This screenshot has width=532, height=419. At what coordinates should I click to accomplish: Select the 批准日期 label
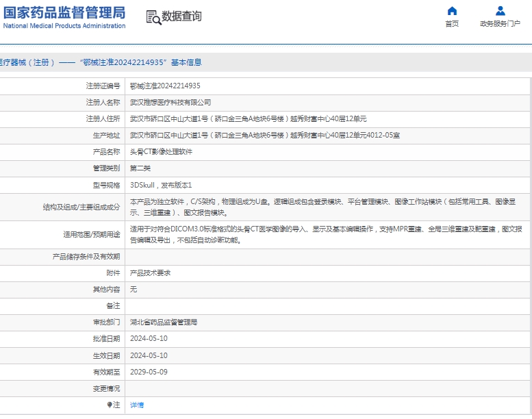click(x=106, y=339)
